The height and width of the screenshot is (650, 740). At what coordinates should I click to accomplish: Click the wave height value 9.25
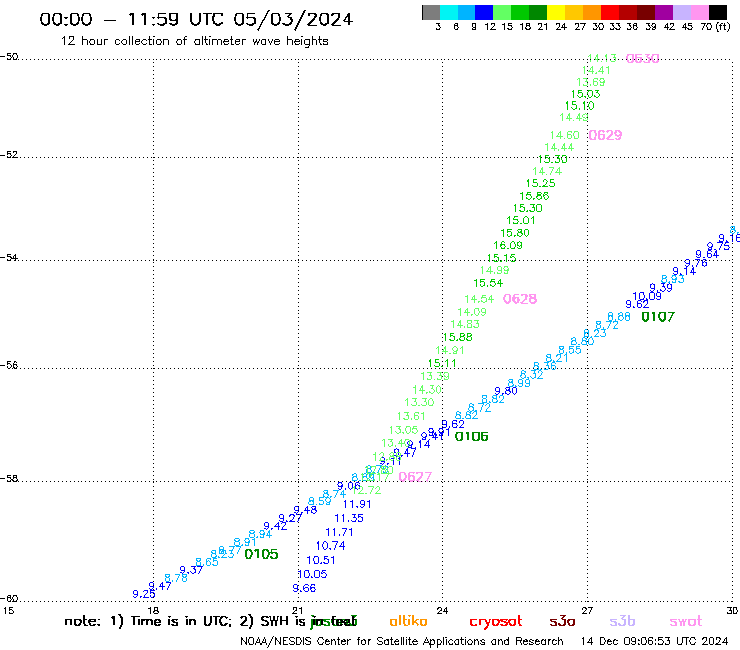(144, 594)
